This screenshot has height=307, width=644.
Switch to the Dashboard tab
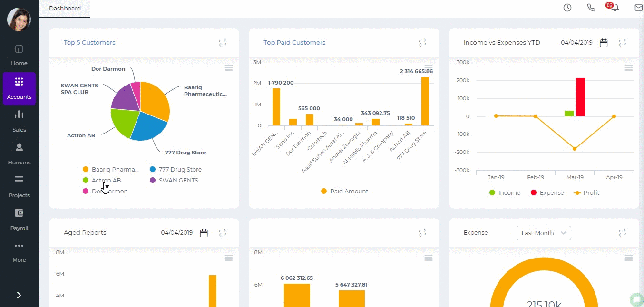[65, 9]
